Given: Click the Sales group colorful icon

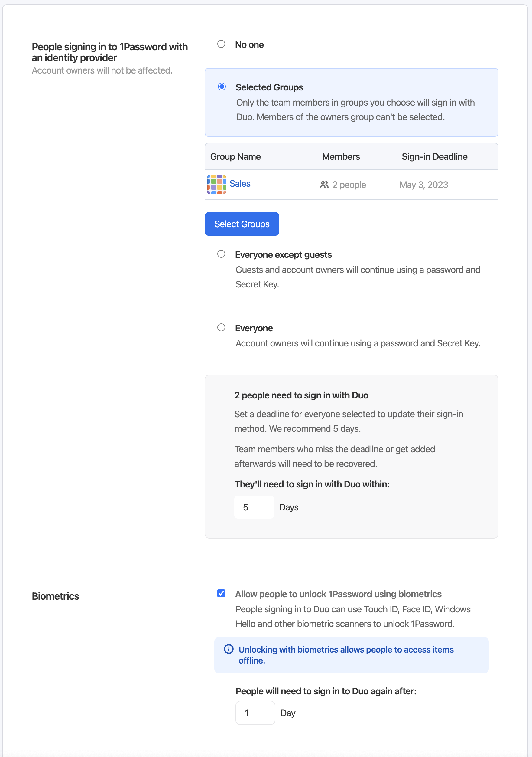Looking at the screenshot, I should pos(216,184).
